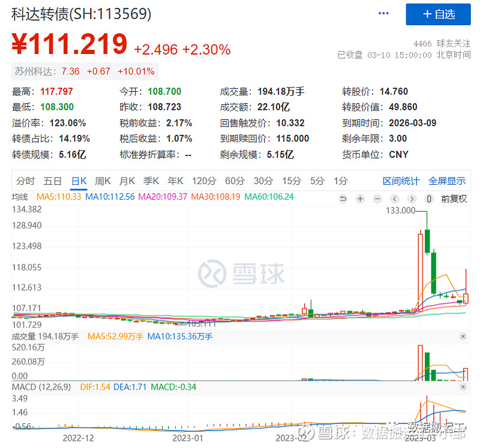The height and width of the screenshot is (448, 480).
Task: Add bond to watchlist with 自选 button
Action: pos(438,14)
